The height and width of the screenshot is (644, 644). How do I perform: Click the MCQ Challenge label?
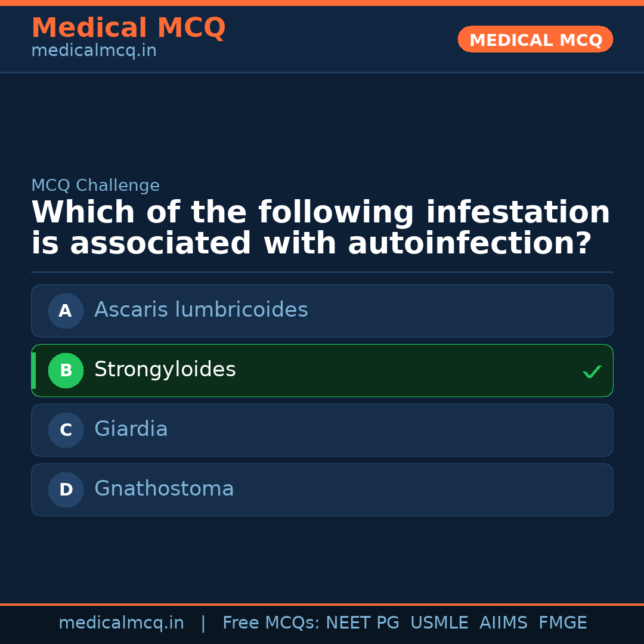coord(95,185)
